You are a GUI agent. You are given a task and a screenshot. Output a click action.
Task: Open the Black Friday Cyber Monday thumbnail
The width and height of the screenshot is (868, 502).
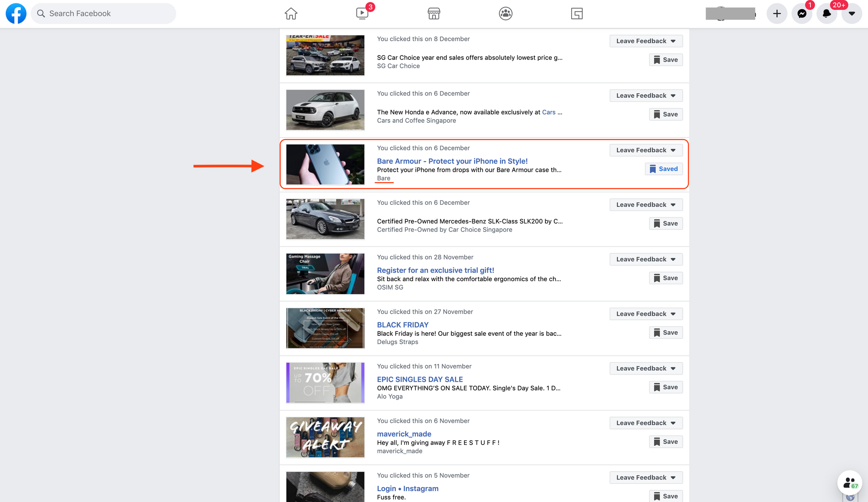(325, 328)
